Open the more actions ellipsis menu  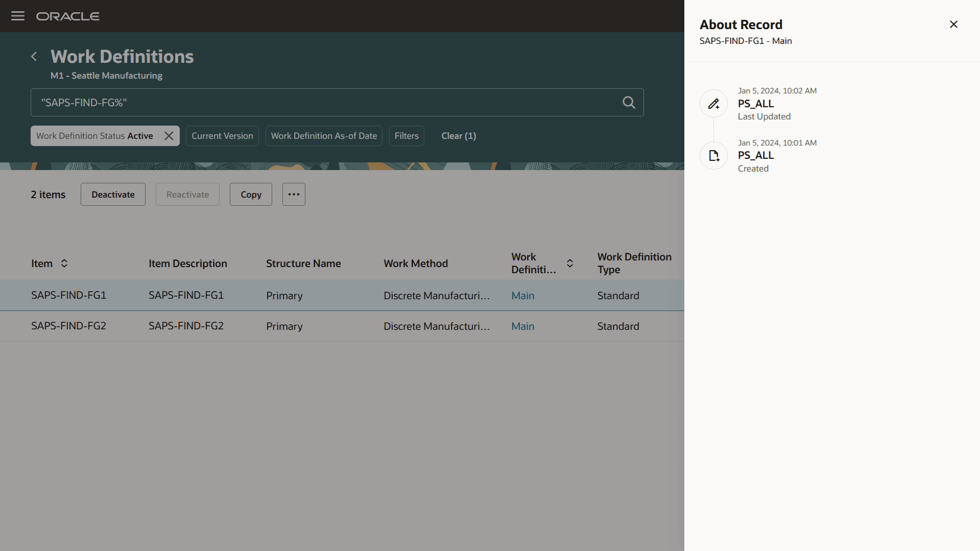(294, 195)
